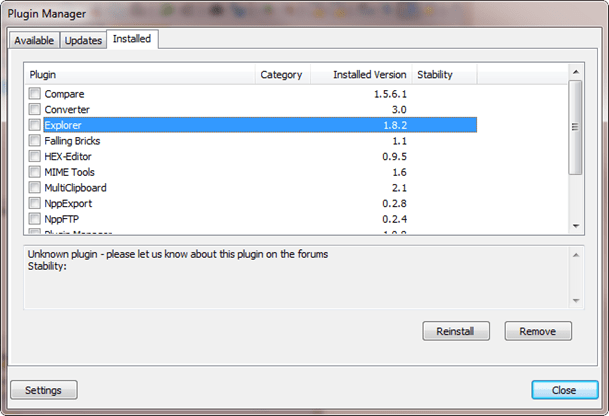Screen dimensions: 609x416
Task: Click description box scroll down arrow
Action: coord(576,300)
